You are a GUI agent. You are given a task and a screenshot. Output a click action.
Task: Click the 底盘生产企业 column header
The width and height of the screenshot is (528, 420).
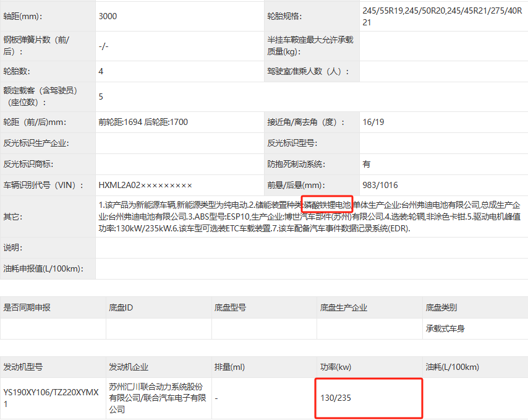[x=344, y=307]
